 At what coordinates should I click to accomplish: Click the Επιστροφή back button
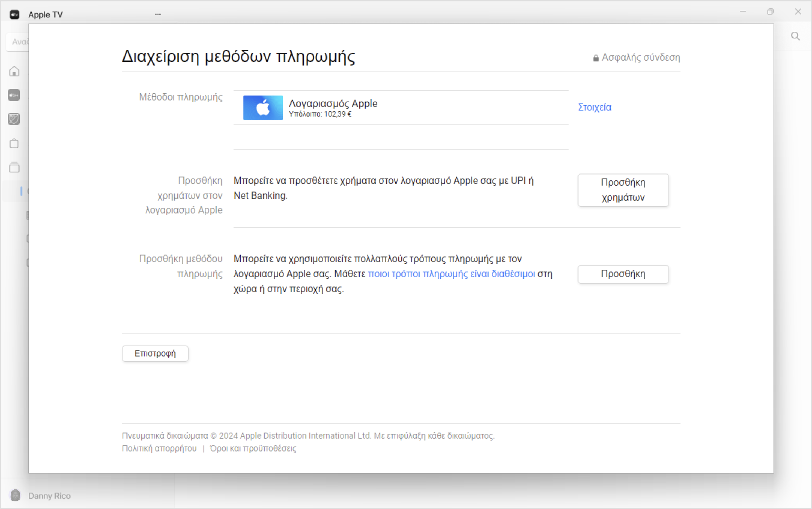pyautogui.click(x=155, y=354)
